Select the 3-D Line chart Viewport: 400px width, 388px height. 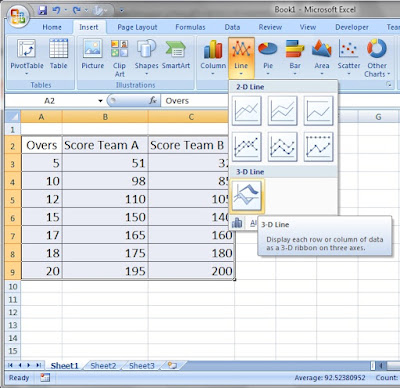[x=247, y=196]
